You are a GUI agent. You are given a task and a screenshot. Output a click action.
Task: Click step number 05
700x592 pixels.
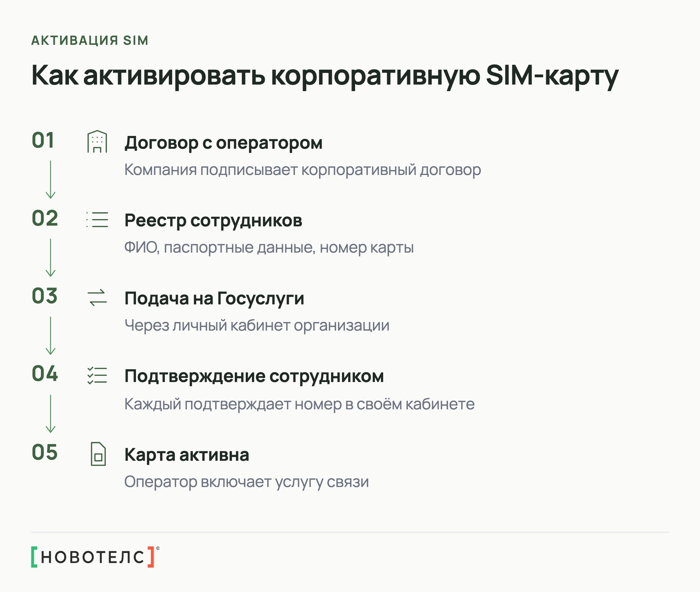coord(45,452)
